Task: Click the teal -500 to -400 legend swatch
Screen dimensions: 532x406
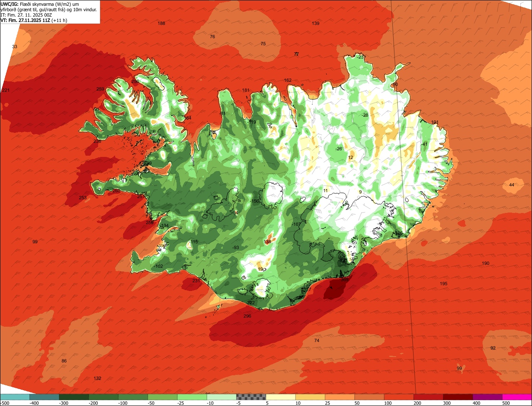Action: pos(15,397)
